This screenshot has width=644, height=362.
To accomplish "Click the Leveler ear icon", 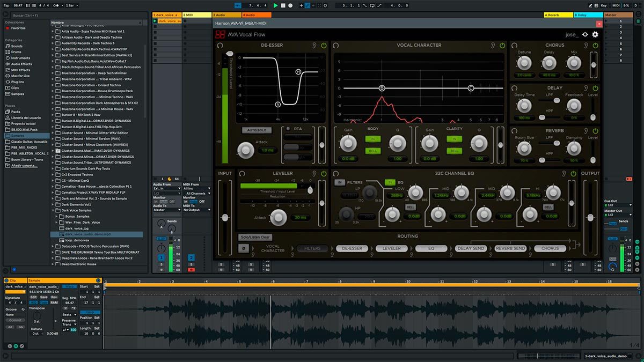I will (314, 174).
